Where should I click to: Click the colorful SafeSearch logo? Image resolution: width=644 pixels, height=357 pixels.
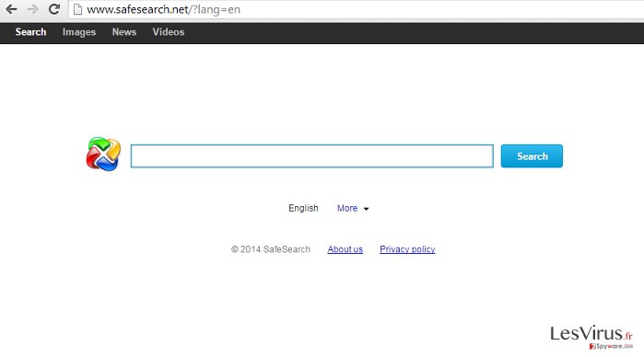103,155
